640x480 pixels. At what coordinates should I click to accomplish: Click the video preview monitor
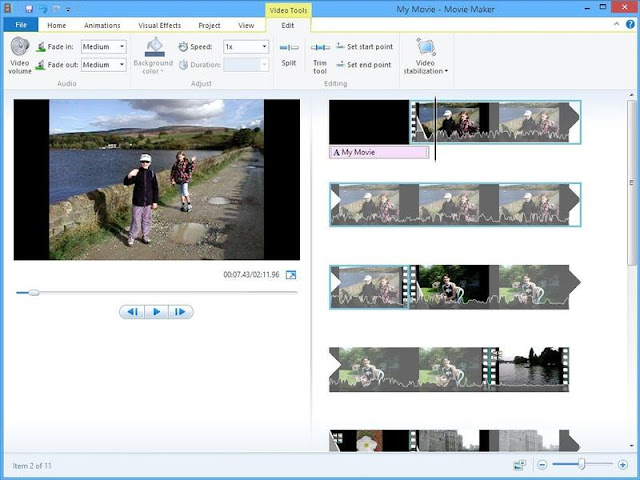tap(157, 180)
